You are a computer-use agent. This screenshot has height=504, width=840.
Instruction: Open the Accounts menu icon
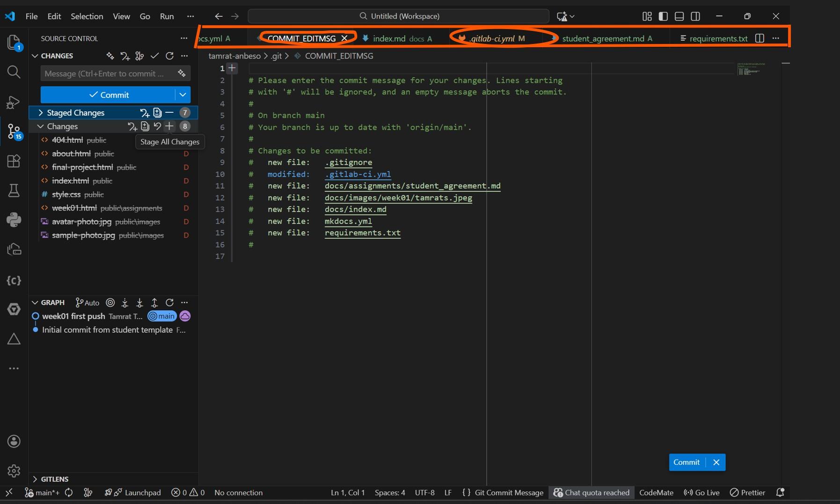pyautogui.click(x=14, y=441)
